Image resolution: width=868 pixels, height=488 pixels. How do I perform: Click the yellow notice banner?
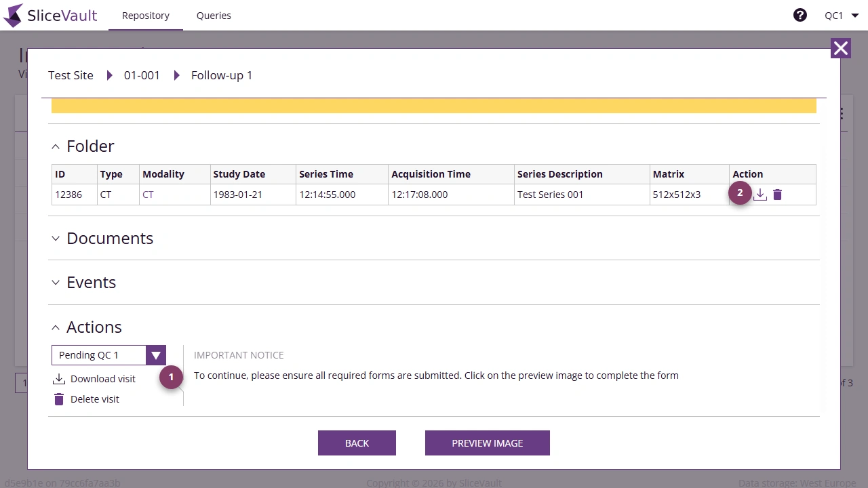[434, 105]
